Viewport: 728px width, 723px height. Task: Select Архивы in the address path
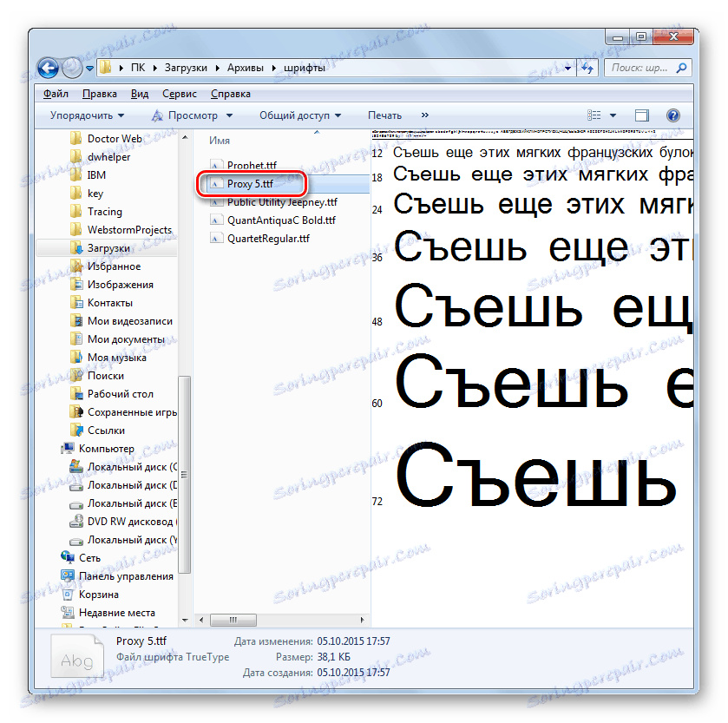coord(246,68)
